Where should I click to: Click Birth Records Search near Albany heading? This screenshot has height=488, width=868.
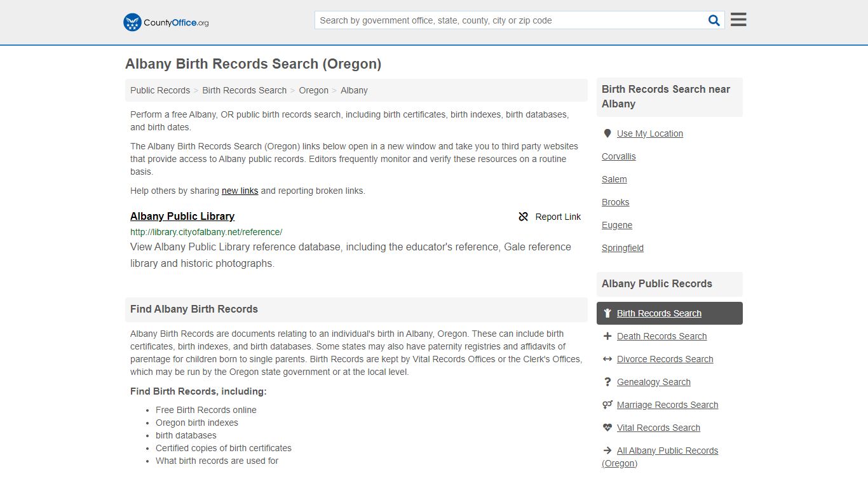pyautogui.click(x=666, y=97)
